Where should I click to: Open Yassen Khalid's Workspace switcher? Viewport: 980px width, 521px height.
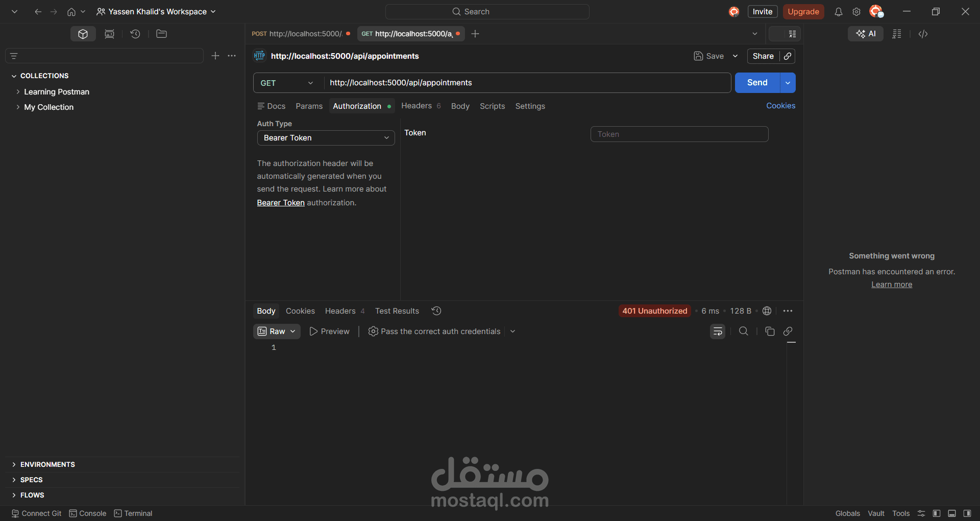point(156,12)
